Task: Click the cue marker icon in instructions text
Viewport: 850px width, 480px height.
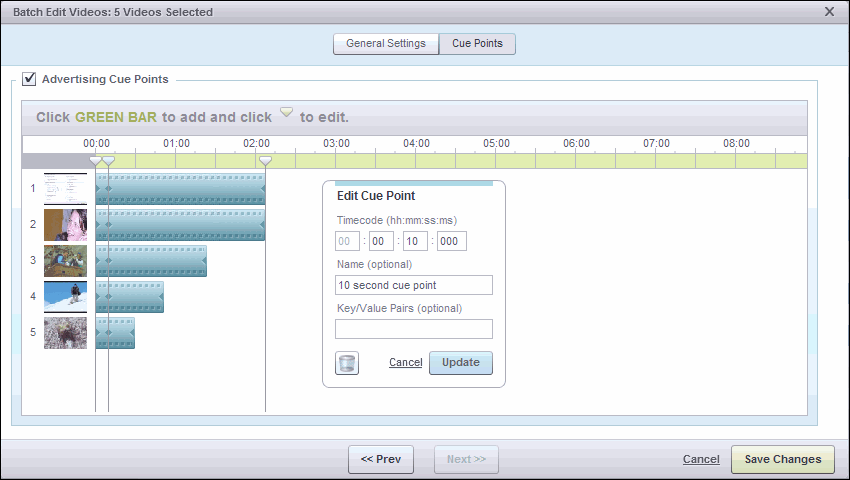Action: pyautogui.click(x=286, y=112)
